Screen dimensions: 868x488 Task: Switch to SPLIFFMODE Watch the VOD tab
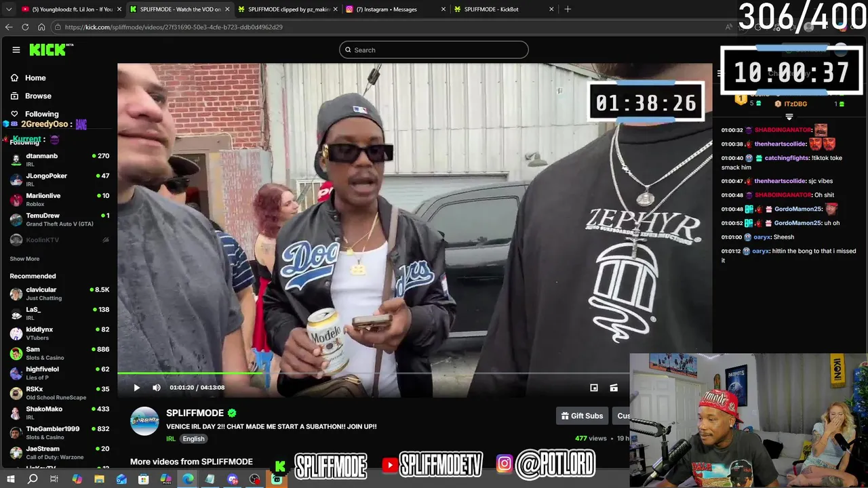[180, 9]
